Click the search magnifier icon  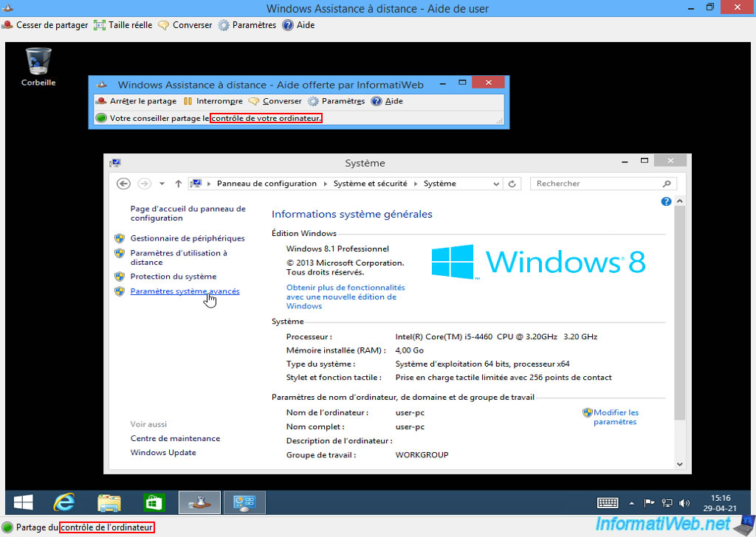[667, 184]
